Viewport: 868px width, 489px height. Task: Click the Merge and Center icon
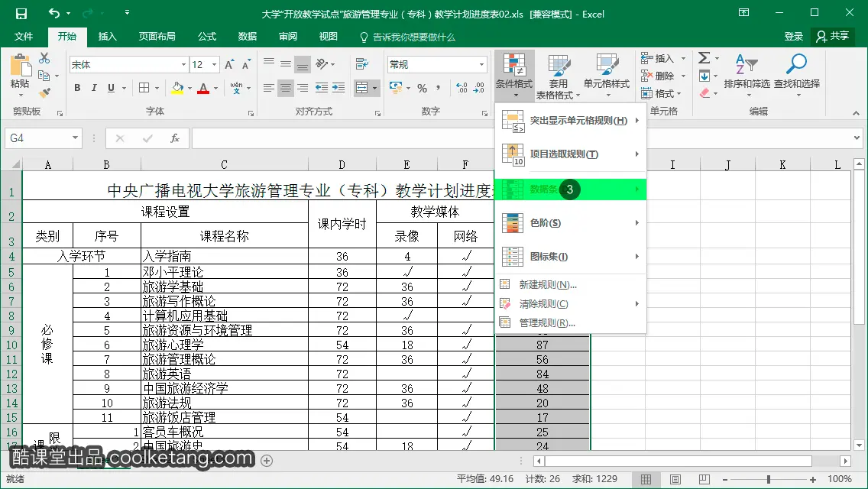tap(361, 88)
